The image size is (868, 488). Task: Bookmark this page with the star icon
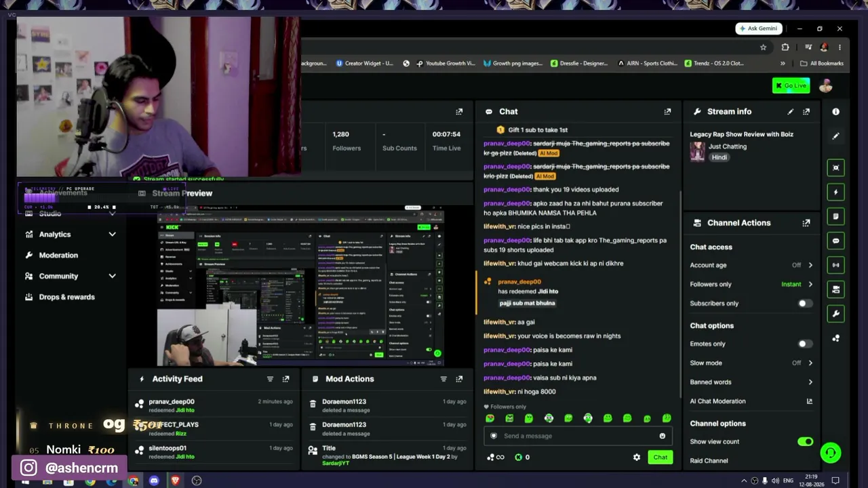pyautogui.click(x=763, y=47)
